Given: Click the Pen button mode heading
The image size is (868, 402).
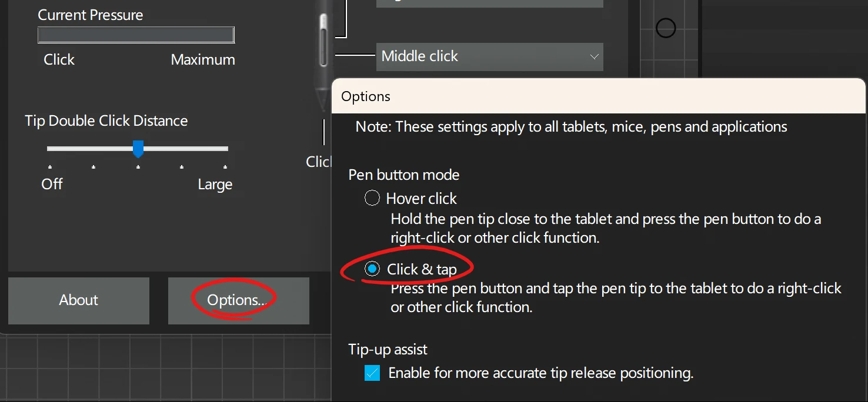Looking at the screenshot, I should [404, 175].
